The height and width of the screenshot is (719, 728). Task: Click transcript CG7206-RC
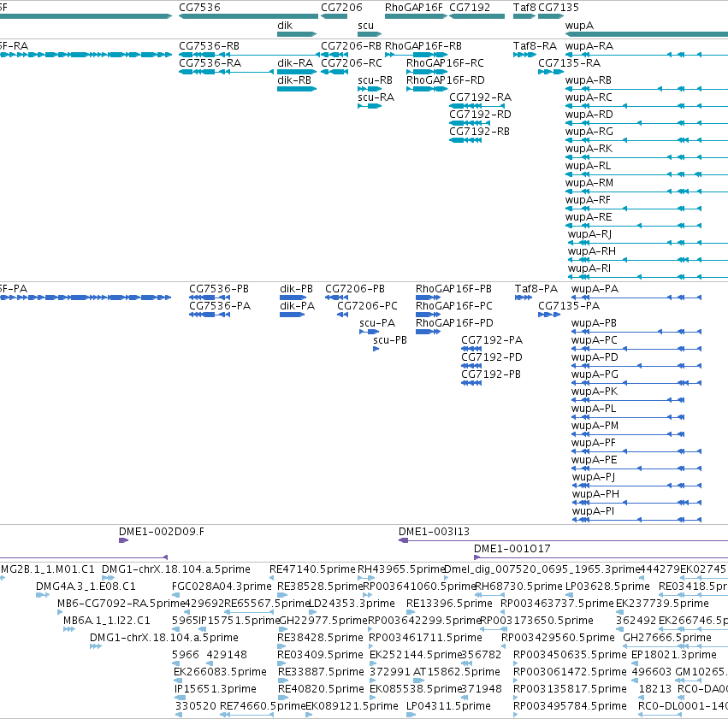coord(334,72)
